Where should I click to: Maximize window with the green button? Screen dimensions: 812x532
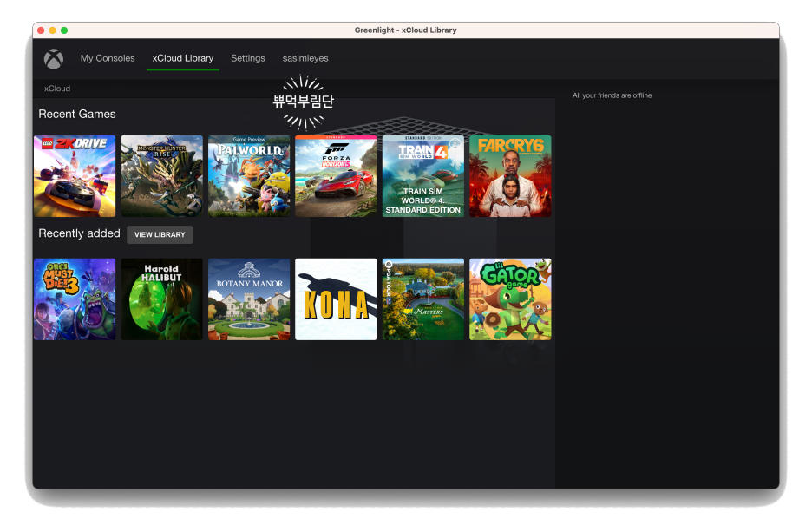(x=64, y=30)
